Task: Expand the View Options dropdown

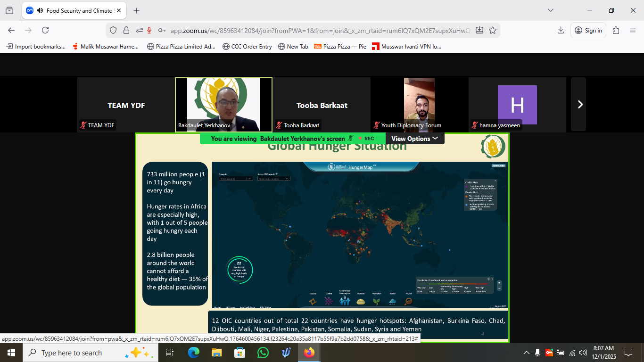Action: pos(414,139)
